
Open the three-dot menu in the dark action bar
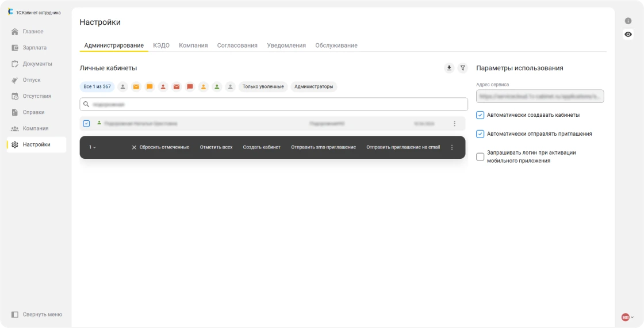point(452,147)
